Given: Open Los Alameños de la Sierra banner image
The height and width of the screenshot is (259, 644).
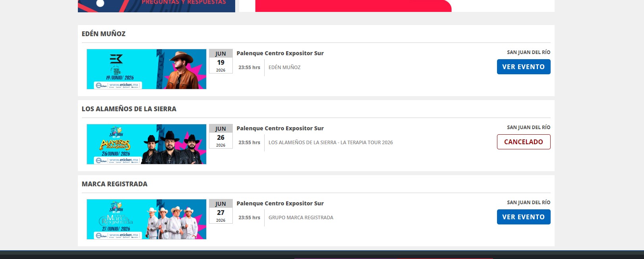Looking at the screenshot, I should coord(147,144).
